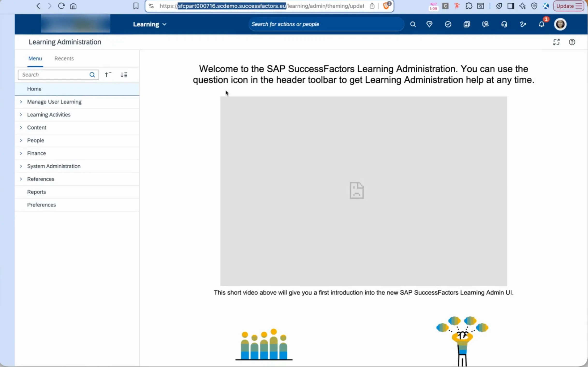
Task: Toggle the browser sidebar panel icon
Action: (511, 6)
